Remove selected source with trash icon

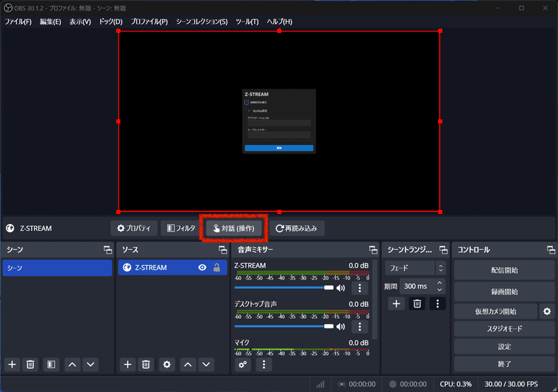pos(146,365)
